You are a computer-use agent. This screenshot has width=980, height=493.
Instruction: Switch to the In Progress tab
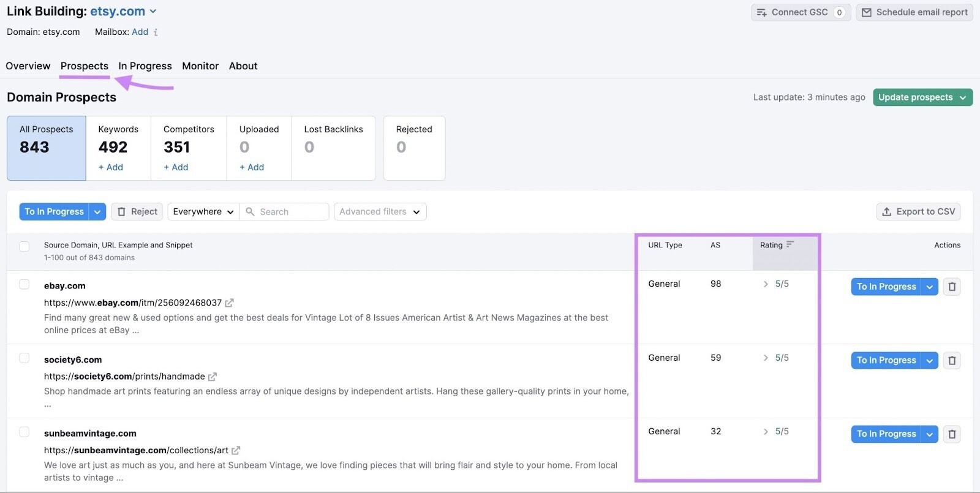(x=145, y=66)
